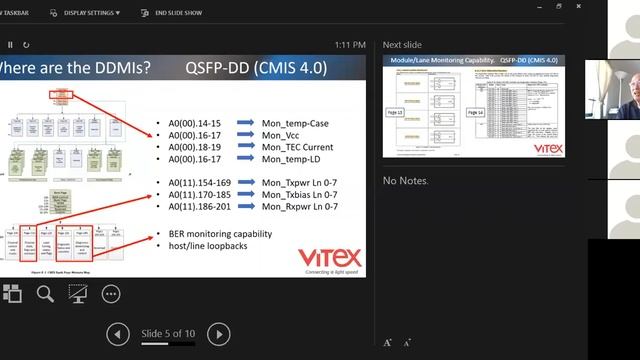The height and width of the screenshot is (360, 640).
Task: Click the Mon_TEC Current text
Action: (297, 147)
